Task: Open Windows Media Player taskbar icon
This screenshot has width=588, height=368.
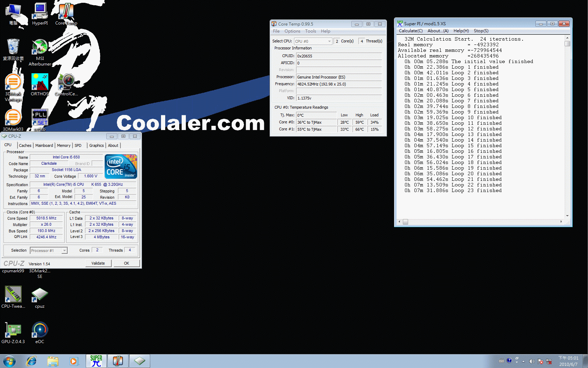Action: (x=74, y=361)
